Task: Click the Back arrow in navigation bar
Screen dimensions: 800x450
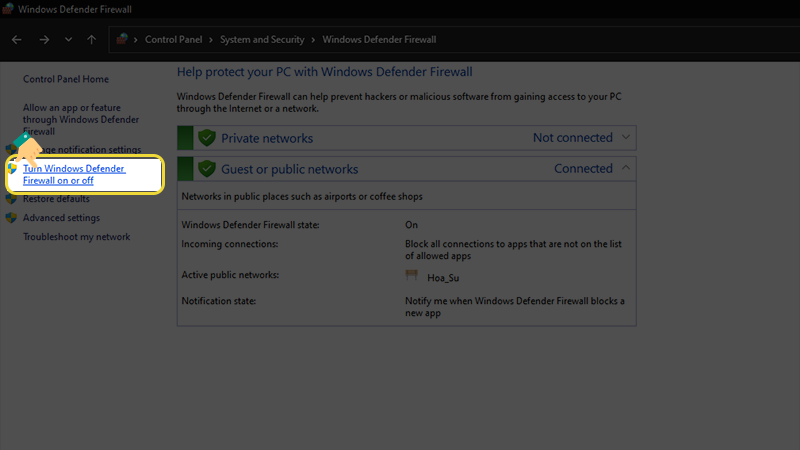Action: coord(16,40)
